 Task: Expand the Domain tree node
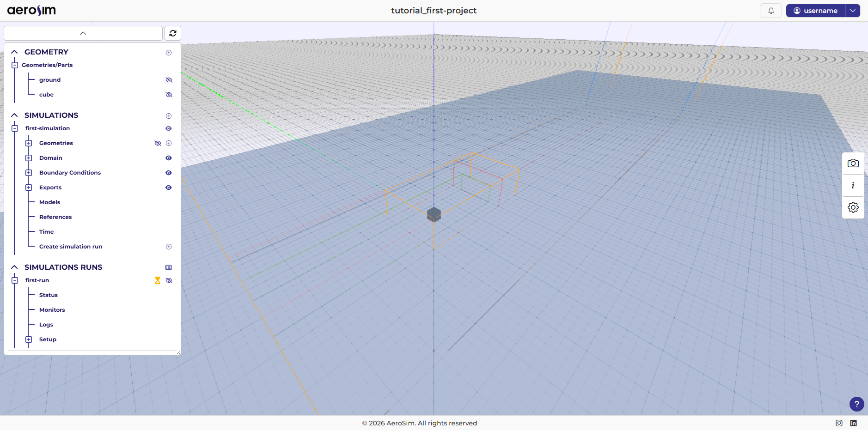tap(29, 158)
